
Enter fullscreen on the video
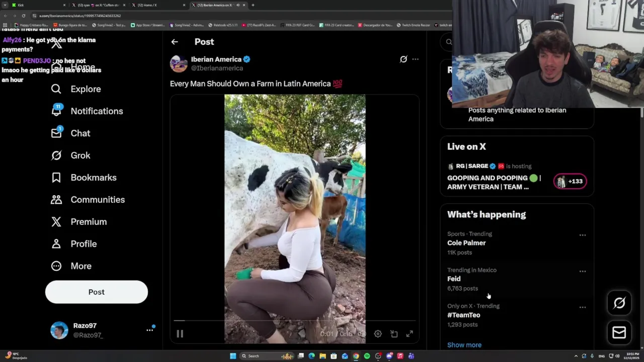pos(410,334)
